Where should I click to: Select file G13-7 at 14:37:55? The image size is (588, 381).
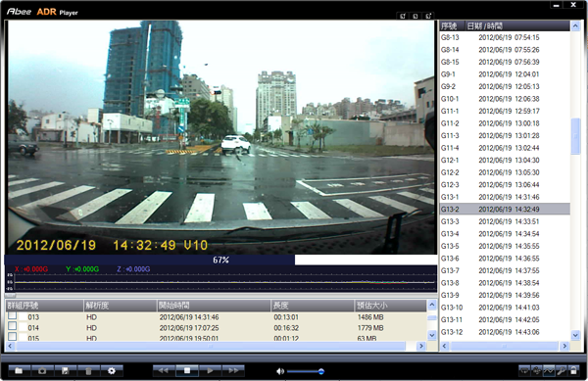505,271
